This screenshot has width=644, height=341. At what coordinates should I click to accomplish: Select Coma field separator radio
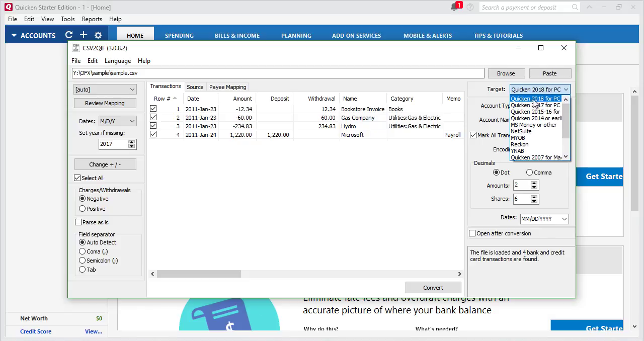point(83,251)
